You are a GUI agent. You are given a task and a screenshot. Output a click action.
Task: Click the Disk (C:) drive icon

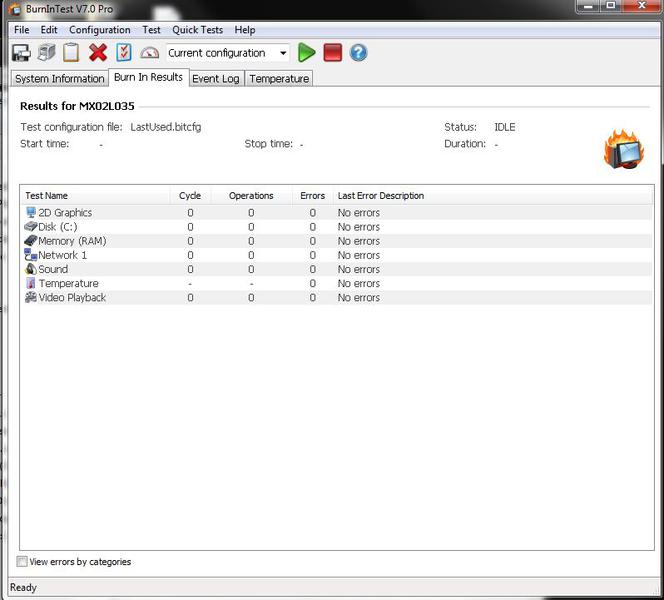click(x=30, y=227)
